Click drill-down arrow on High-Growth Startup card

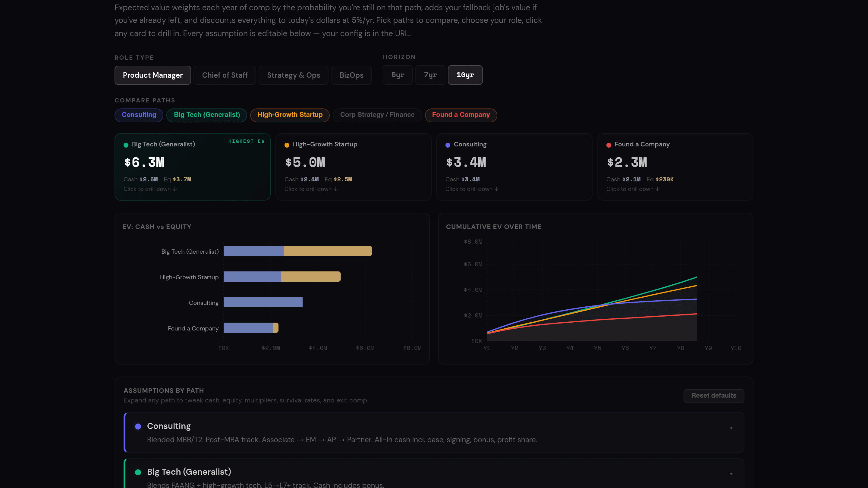pyautogui.click(x=336, y=189)
